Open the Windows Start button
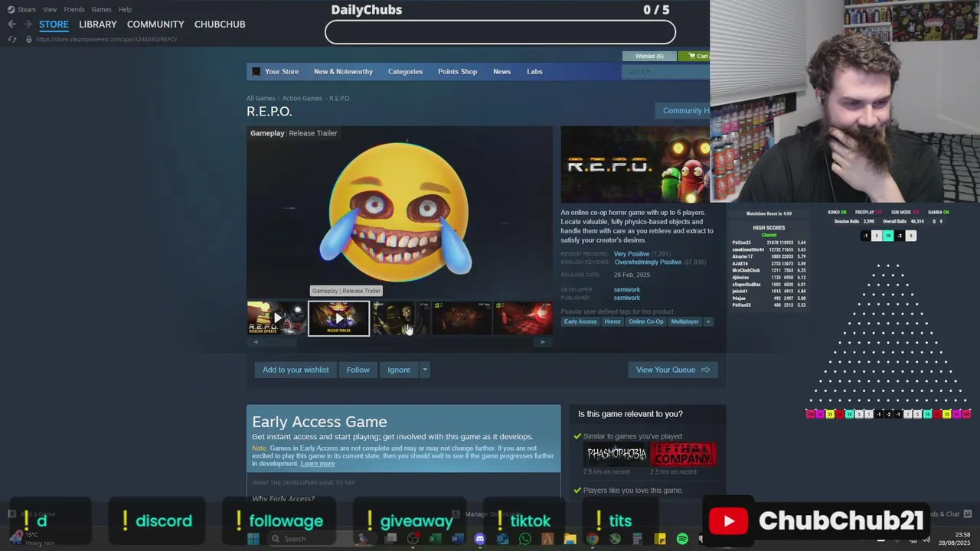980x551 pixels. (x=253, y=539)
